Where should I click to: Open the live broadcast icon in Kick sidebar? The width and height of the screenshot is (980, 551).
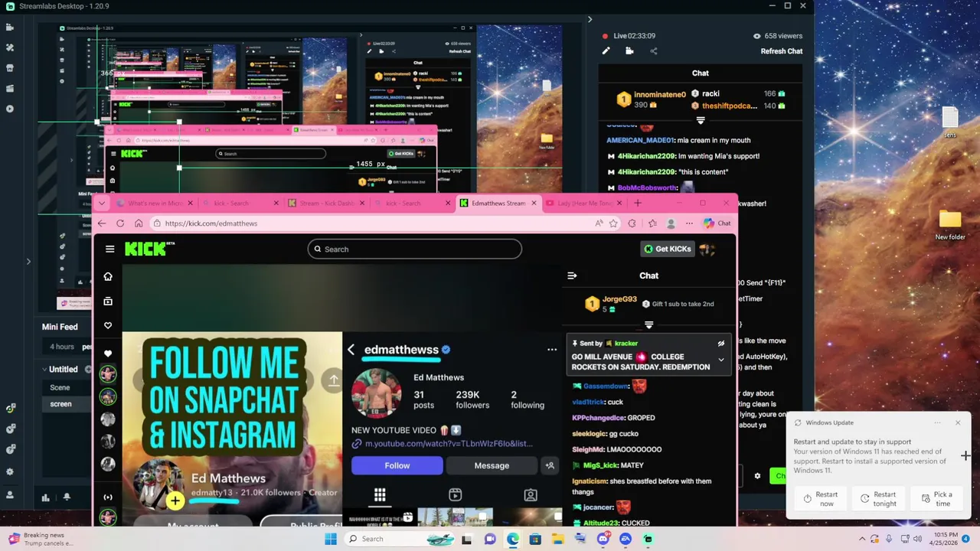tap(108, 497)
